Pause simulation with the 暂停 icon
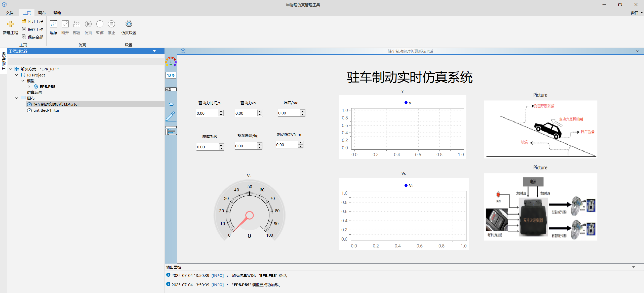Viewport: 644px width, 293px height. [x=100, y=24]
